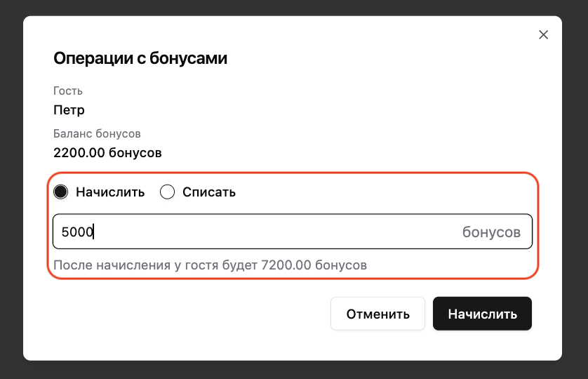
Task: Click the 7200.00 resulting balance in the hint
Action: (x=286, y=265)
